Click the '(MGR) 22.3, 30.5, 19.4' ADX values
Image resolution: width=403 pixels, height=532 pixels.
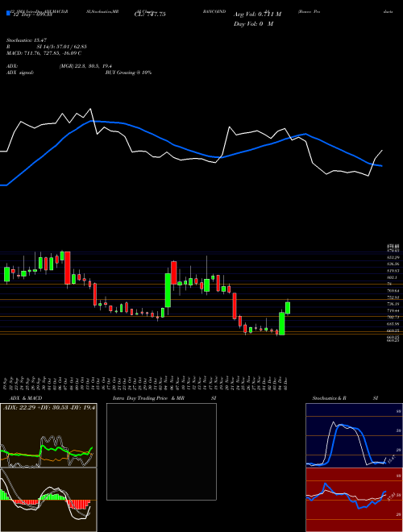tap(85, 66)
